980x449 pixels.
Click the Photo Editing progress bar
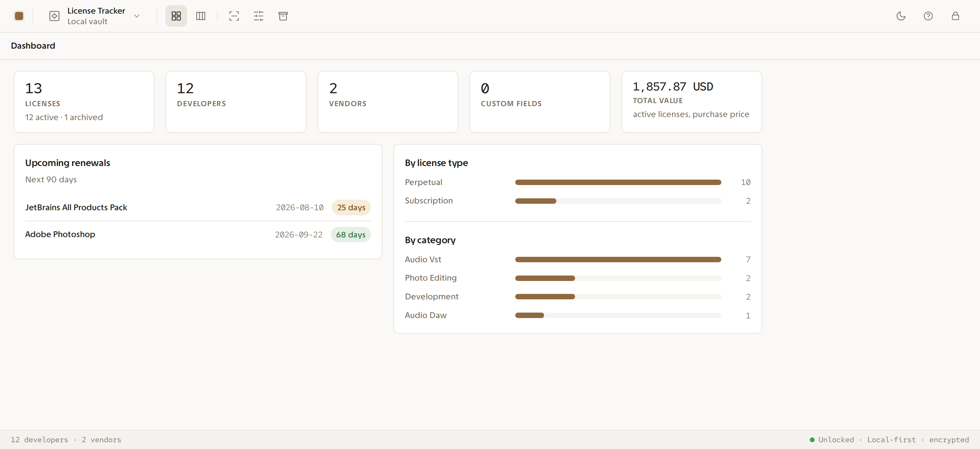pos(618,278)
